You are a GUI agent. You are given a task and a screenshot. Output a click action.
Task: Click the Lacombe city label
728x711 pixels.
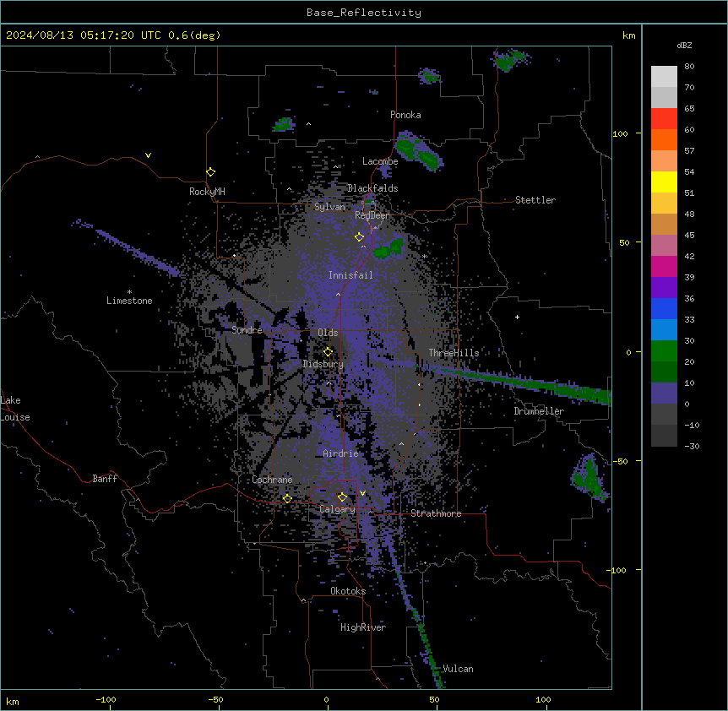[380, 161]
